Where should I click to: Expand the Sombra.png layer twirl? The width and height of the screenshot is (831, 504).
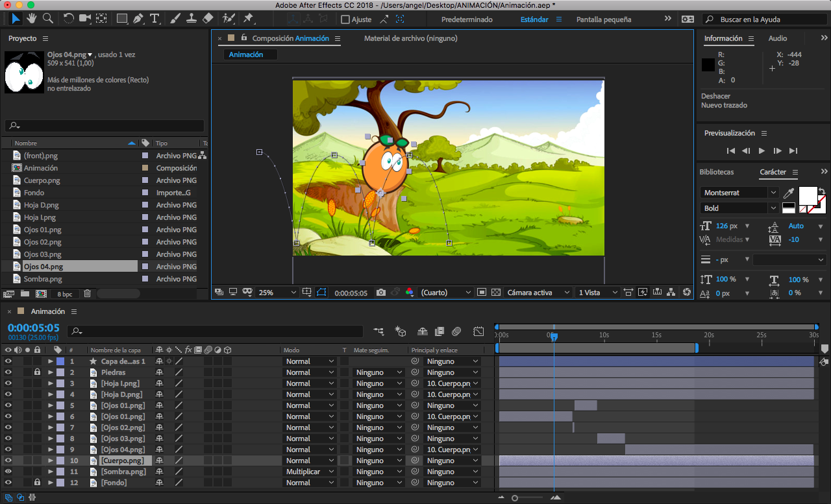(51, 472)
